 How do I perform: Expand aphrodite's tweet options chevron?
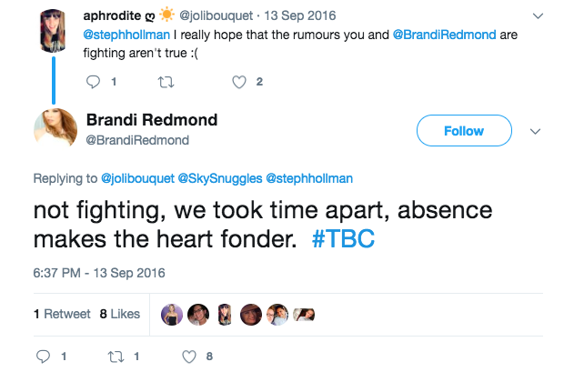click(x=536, y=16)
